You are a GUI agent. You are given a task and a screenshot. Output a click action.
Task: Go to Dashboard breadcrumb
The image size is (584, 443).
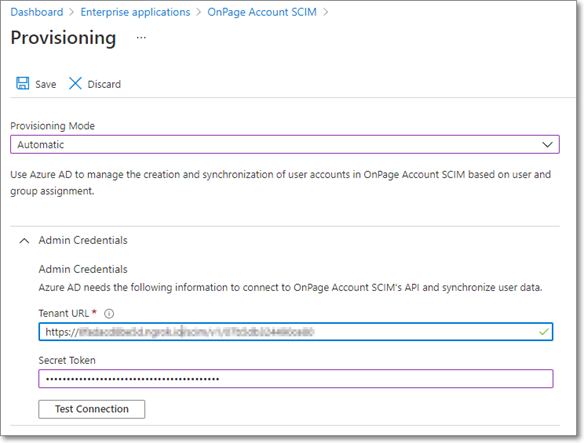point(37,12)
